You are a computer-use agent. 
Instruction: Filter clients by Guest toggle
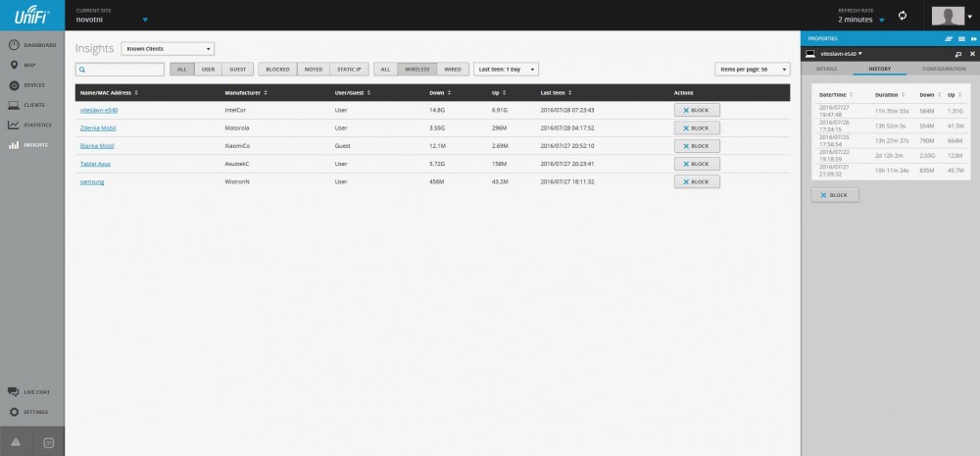(x=239, y=70)
